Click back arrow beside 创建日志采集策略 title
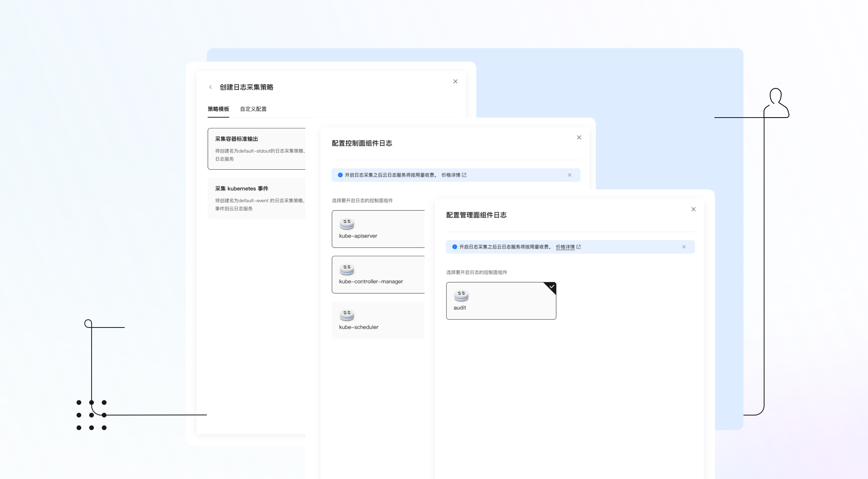 click(x=210, y=87)
